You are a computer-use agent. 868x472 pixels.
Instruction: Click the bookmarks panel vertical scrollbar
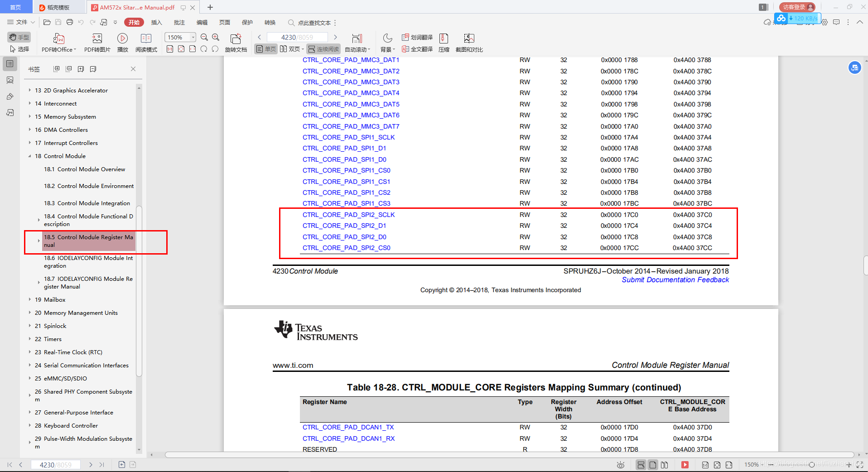139,291
